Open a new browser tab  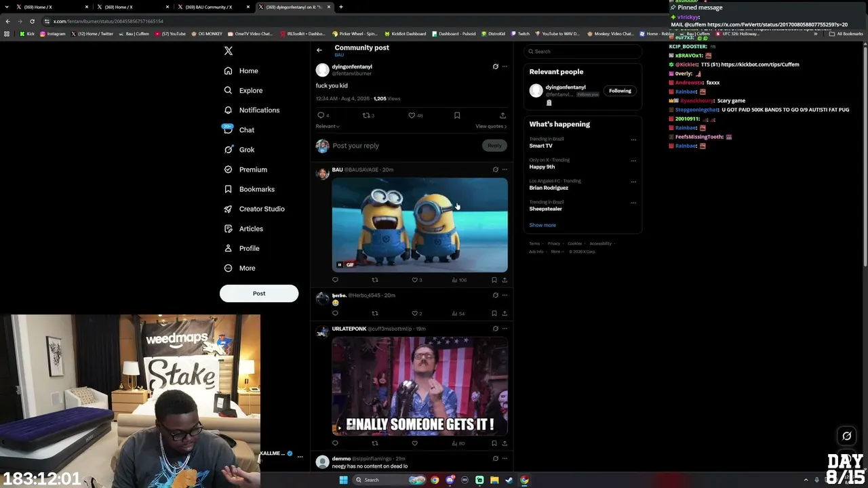(x=341, y=7)
